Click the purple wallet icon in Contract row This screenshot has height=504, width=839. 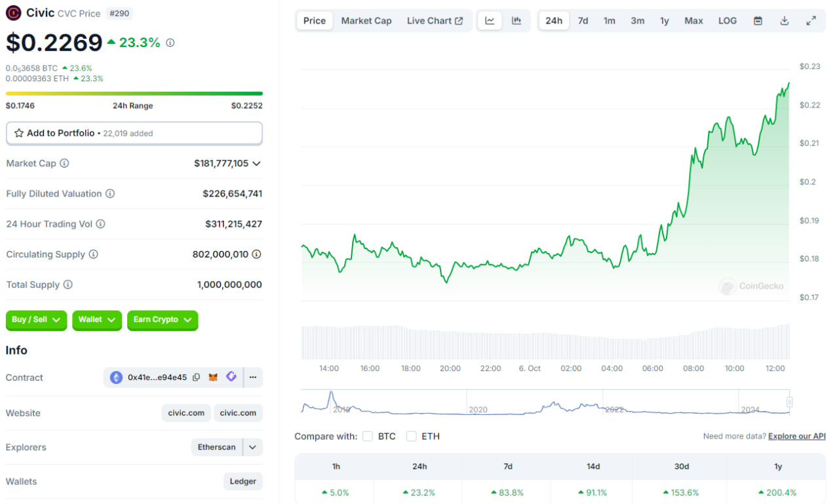point(231,377)
